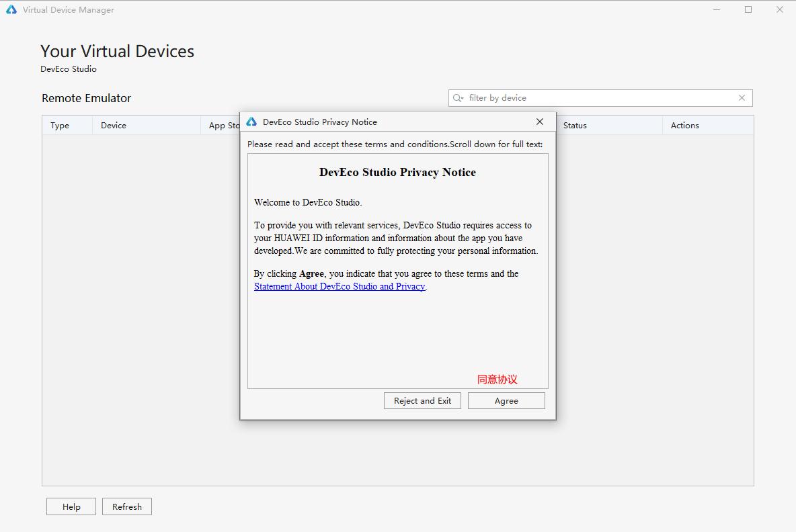
Task: Click the Privacy Notice dialog title bar text
Action: 320,122
